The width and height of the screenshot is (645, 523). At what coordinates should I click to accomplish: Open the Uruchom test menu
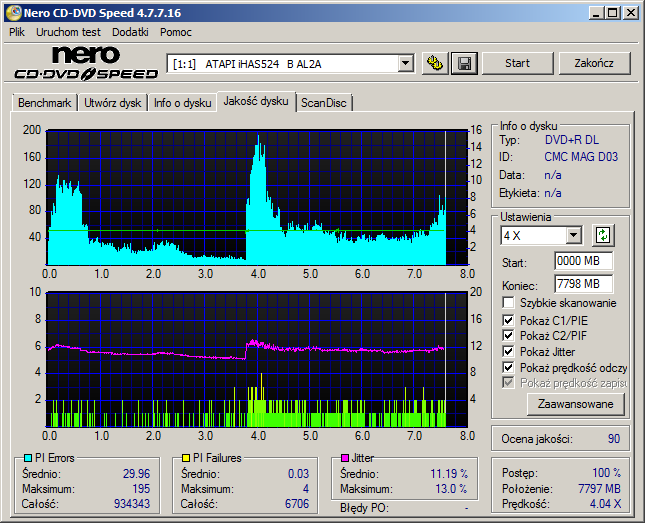68,32
